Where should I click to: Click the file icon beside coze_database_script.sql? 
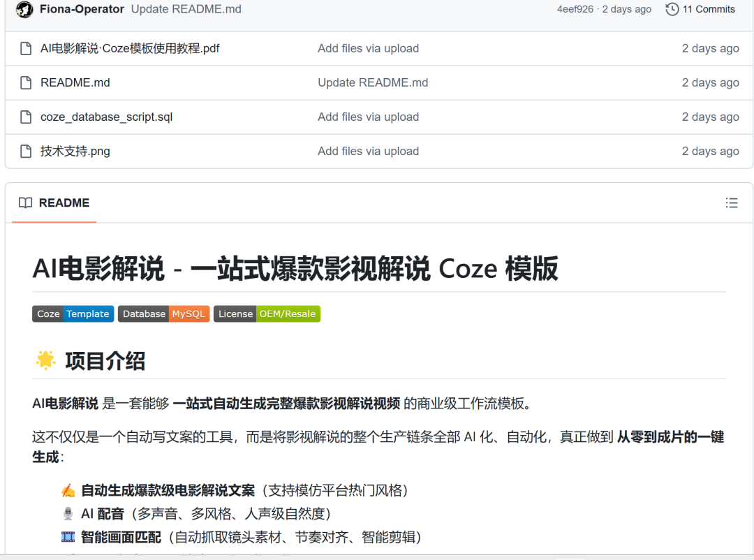click(26, 117)
